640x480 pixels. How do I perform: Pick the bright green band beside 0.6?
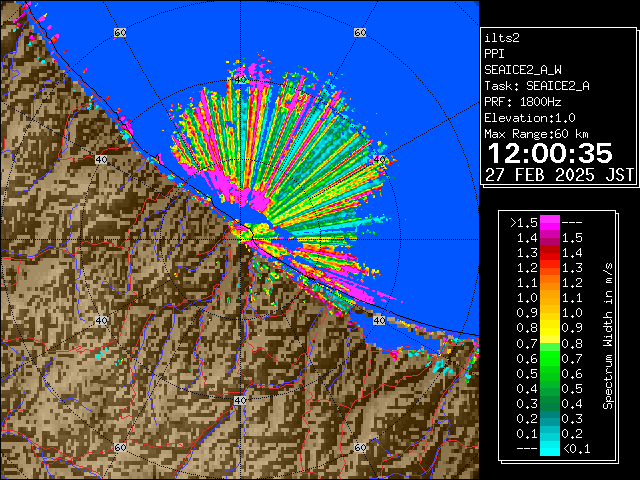(x=550, y=358)
